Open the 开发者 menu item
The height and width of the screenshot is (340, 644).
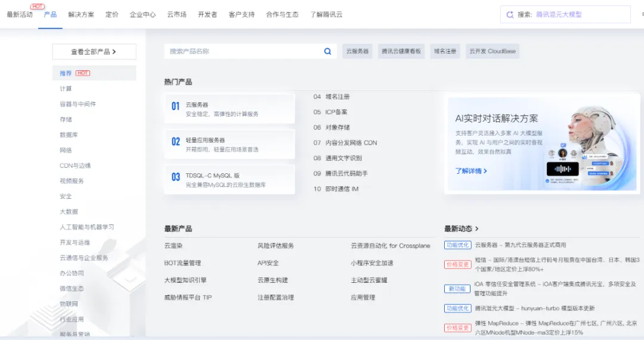pos(208,14)
